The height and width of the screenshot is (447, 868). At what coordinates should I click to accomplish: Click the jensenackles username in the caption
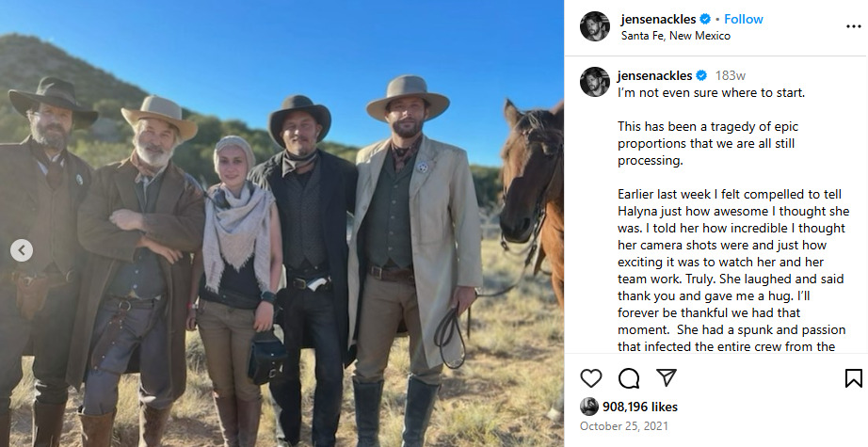[655, 76]
